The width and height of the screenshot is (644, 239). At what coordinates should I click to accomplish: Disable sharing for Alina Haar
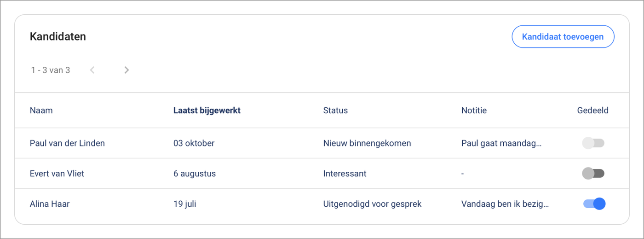click(x=594, y=204)
